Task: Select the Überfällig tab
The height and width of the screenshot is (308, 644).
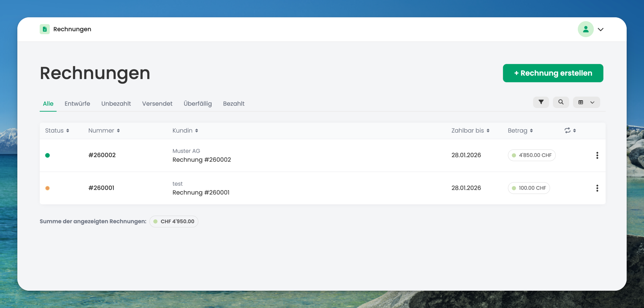Action: [x=197, y=104]
